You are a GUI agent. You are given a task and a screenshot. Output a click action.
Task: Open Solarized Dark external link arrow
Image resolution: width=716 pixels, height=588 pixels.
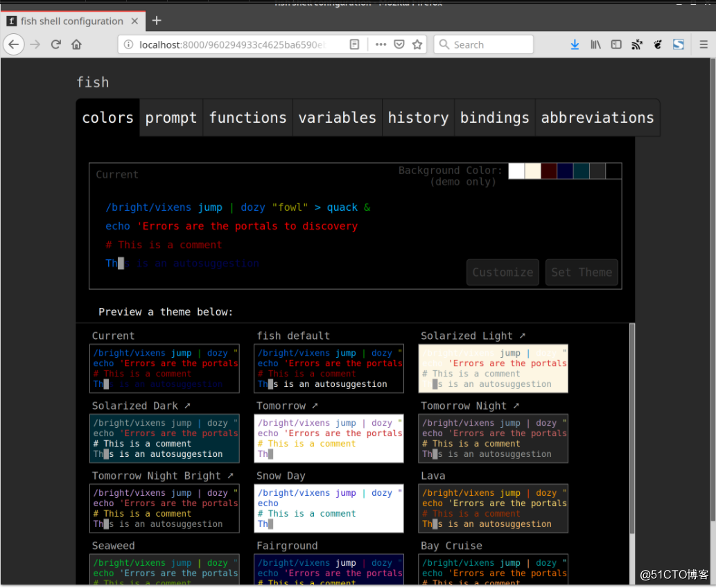pyautogui.click(x=187, y=406)
